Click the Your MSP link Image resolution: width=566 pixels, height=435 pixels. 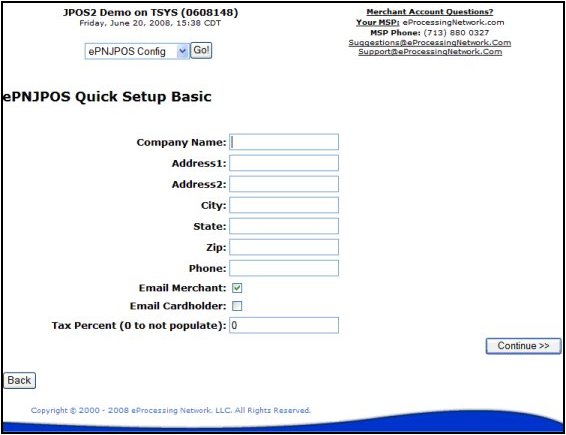click(x=378, y=22)
